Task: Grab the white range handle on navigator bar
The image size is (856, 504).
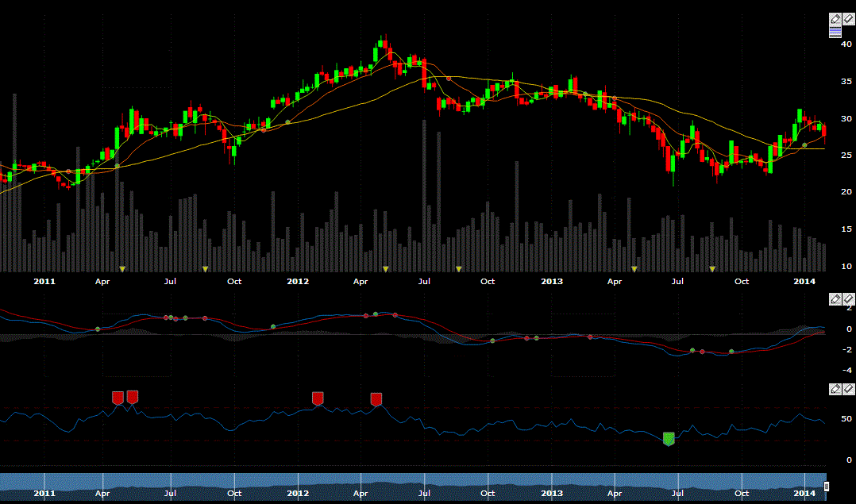Action: (827, 486)
